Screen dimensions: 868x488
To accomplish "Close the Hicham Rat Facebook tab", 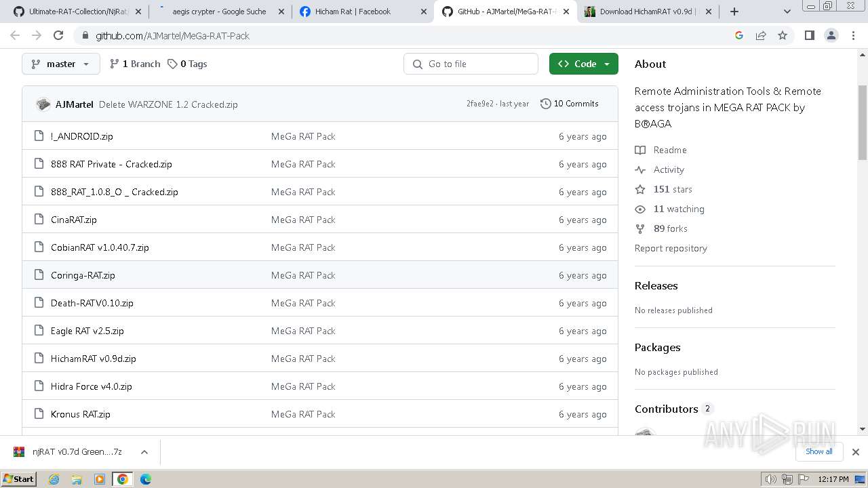I will [x=423, y=12].
